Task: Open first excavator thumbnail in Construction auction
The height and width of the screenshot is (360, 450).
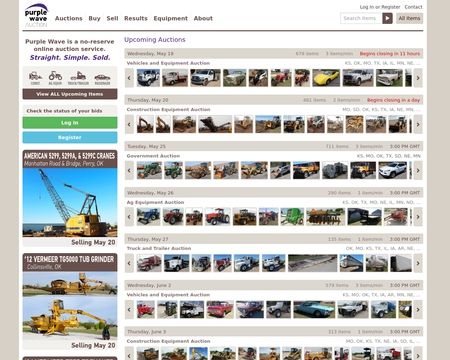Action: [x=145, y=124]
